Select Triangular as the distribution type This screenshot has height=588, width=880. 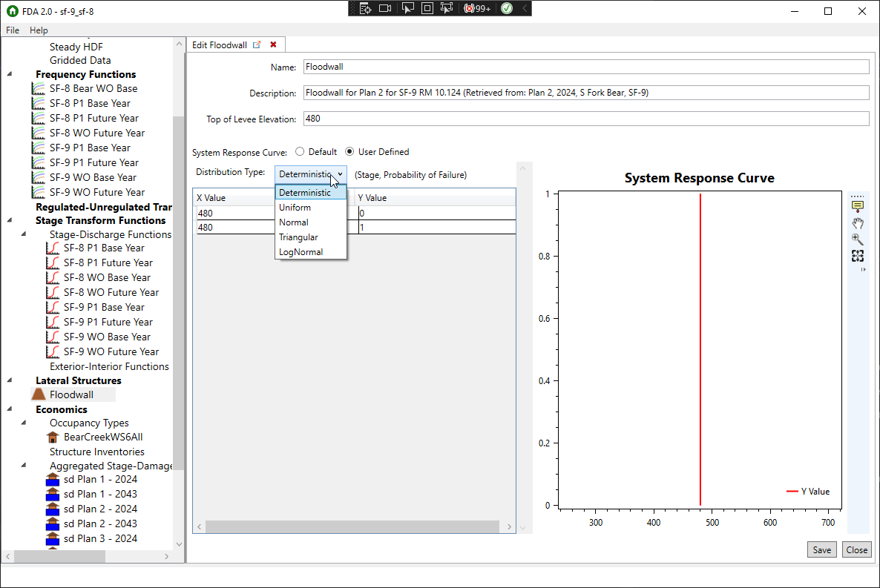pos(300,237)
